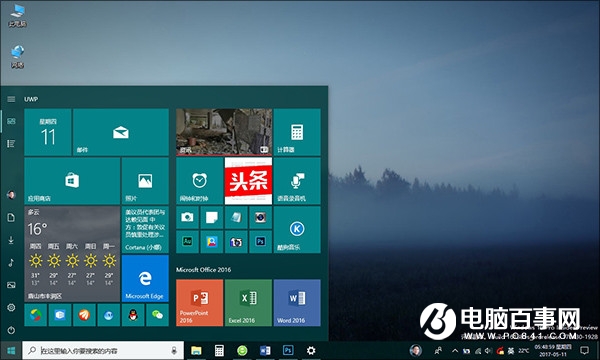This screenshot has width=600, height=360.
Task: Open the Photos tile
Action: point(145,181)
